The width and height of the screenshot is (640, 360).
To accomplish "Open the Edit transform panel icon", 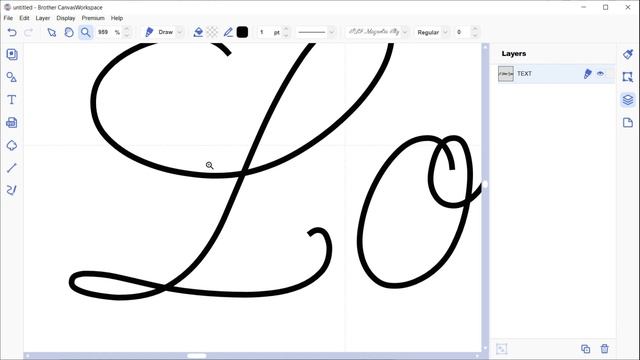I will tap(628, 77).
